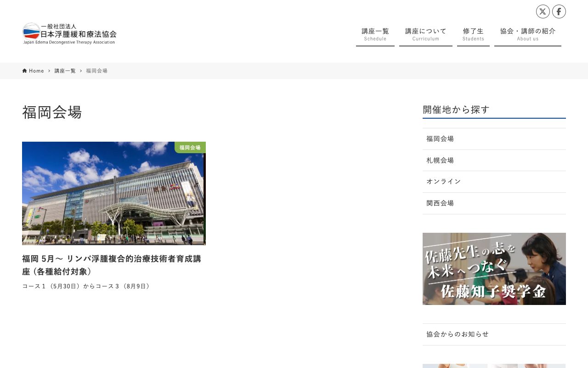Screen dimensions: 588x368
Task: Click the 協会からのお知らせ link
Action: click(458, 334)
